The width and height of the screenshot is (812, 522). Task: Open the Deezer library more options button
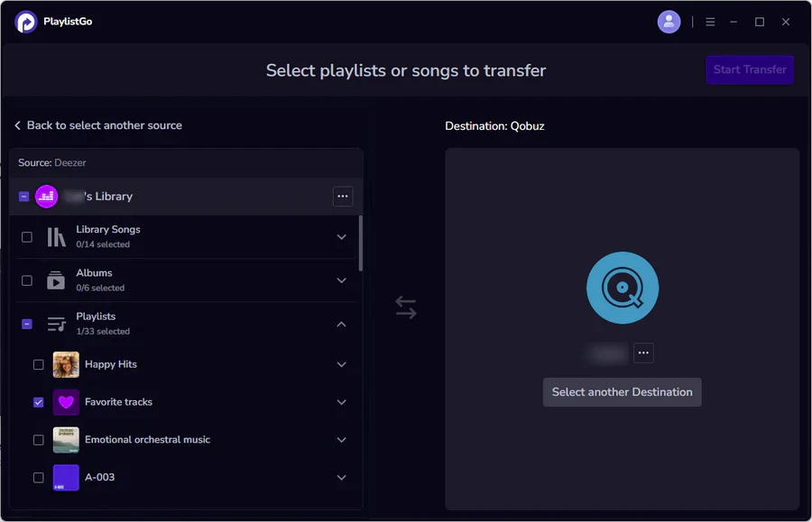tap(342, 197)
